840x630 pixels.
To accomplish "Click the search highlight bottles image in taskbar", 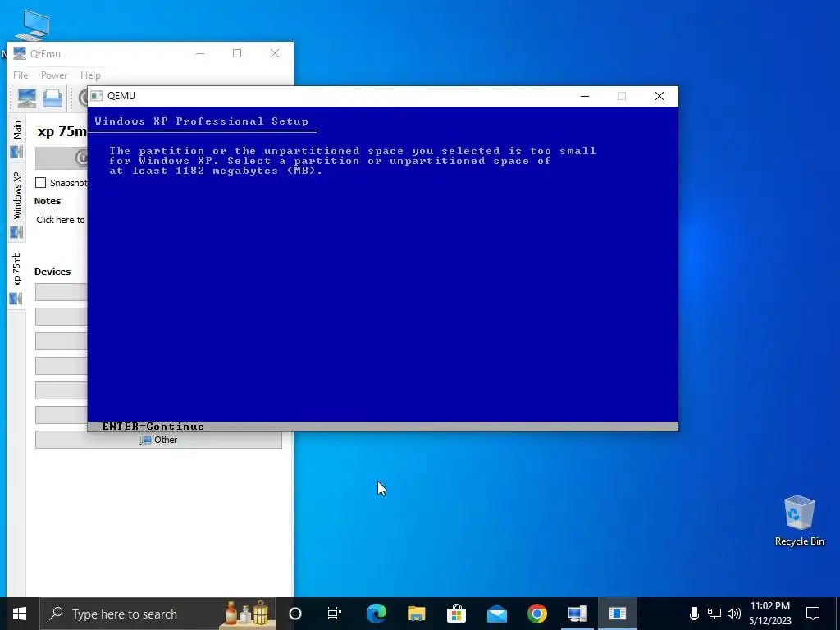I will (247, 614).
